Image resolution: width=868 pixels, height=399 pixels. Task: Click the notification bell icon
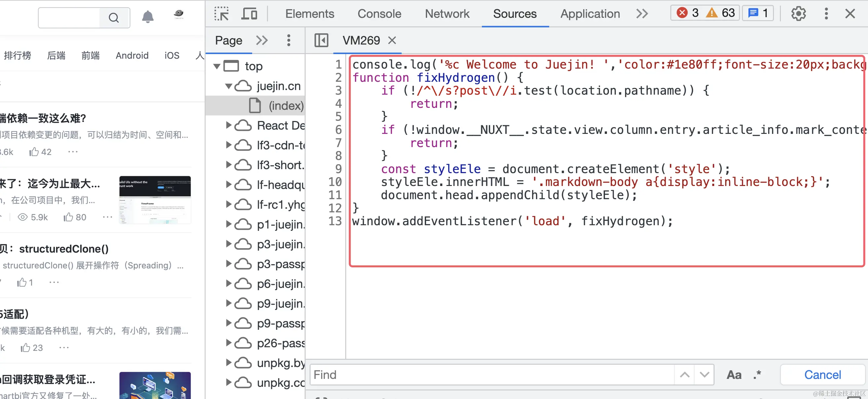click(148, 17)
